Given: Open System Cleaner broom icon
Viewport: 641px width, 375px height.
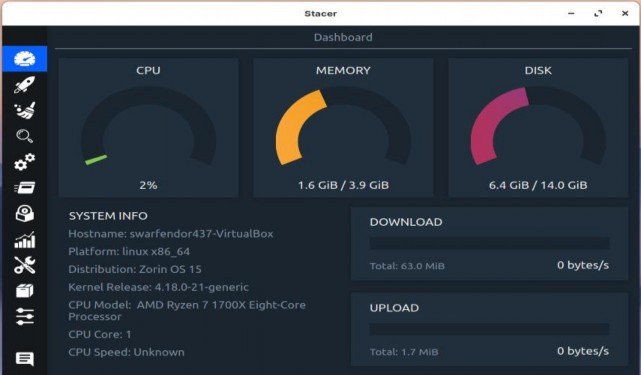Looking at the screenshot, I should [x=25, y=110].
